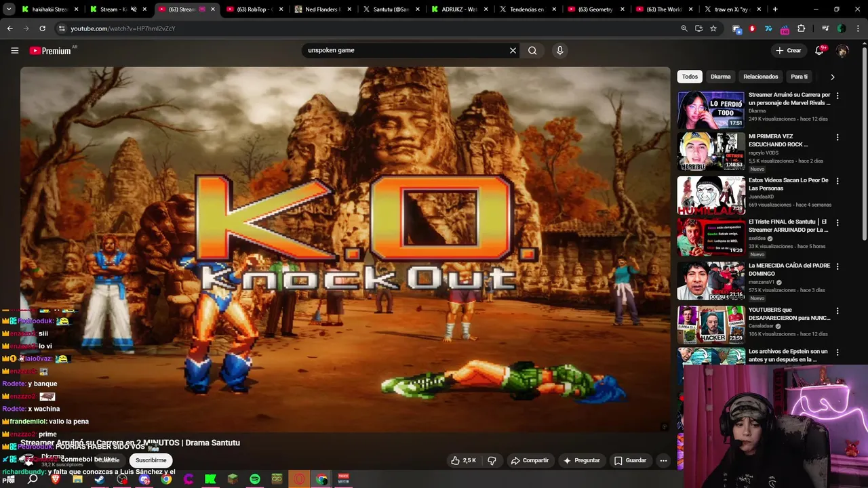This screenshot has width=868, height=488.
Task: Start voice search with the microphone
Action: (x=559, y=50)
